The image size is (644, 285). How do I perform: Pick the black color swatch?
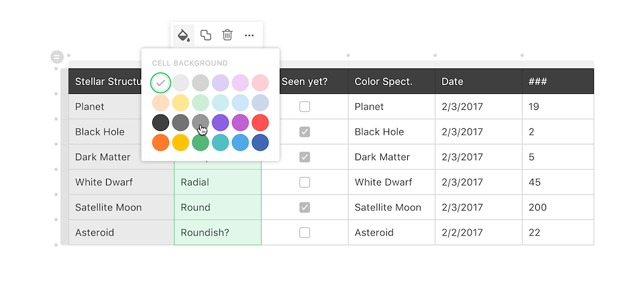(x=160, y=123)
